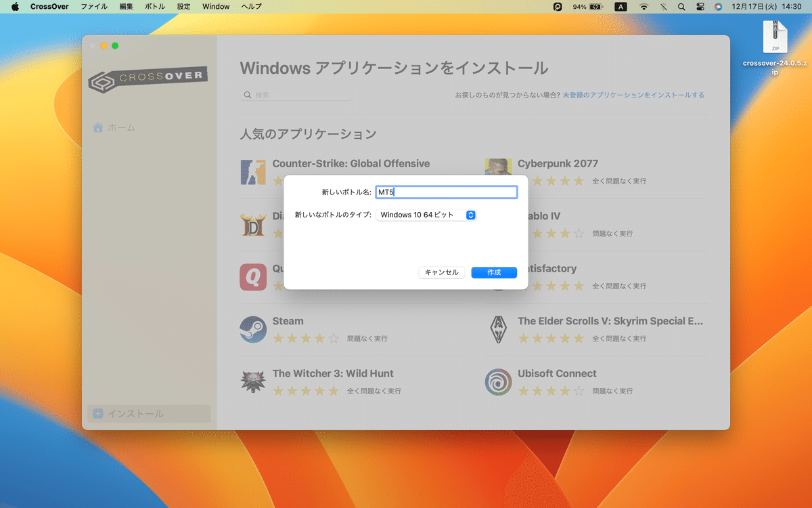Viewport: 812px width, 508px height.
Task: Click the インストール sidebar button
Action: 149,413
